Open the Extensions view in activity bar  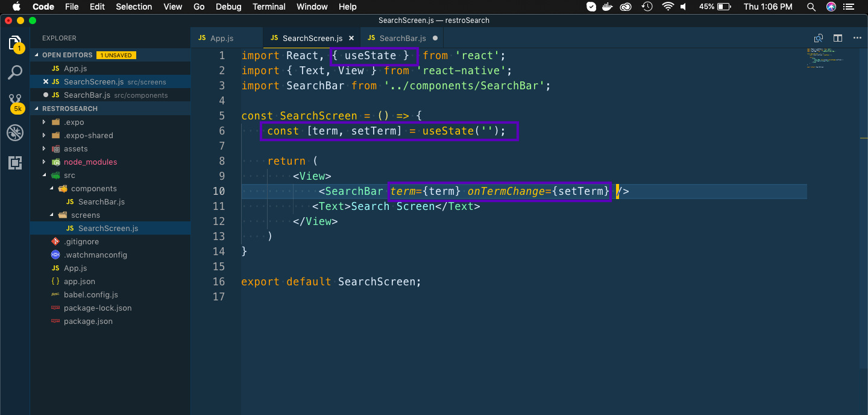point(15,162)
